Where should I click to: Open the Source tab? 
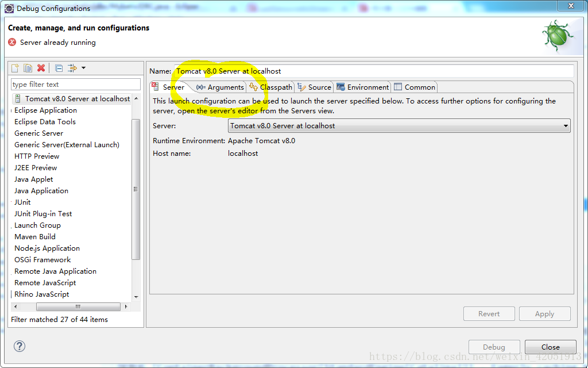[x=314, y=87]
